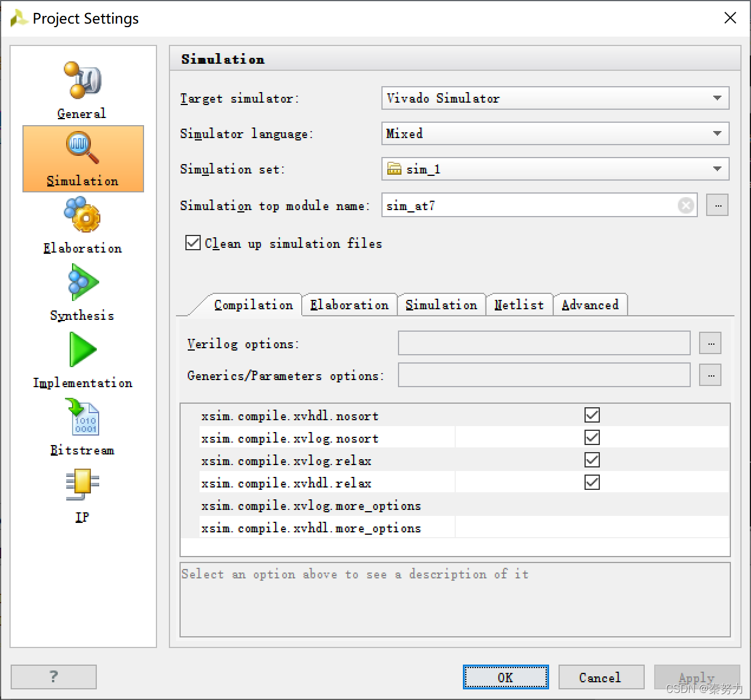Click the Generics/Parameters options input field
This screenshot has height=700, width=751.
coord(544,375)
